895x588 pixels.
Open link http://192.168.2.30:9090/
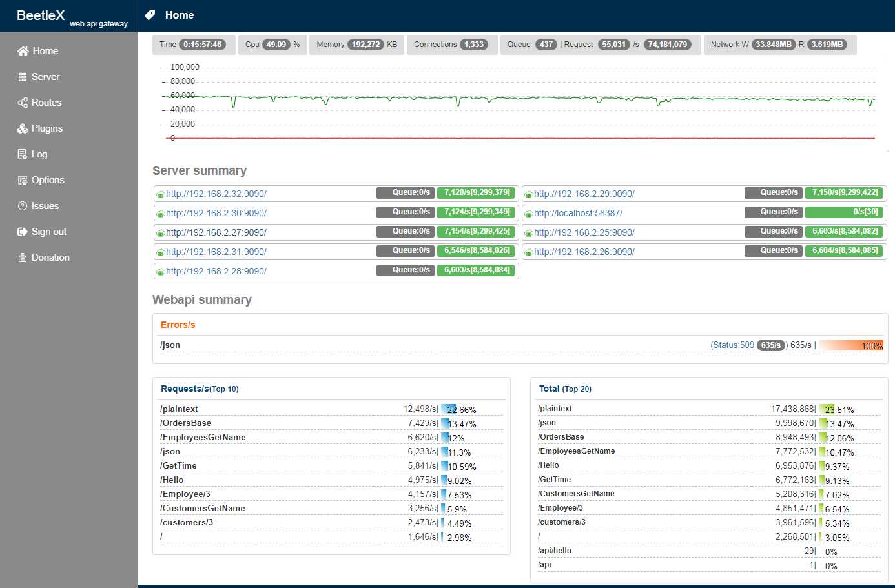(216, 213)
